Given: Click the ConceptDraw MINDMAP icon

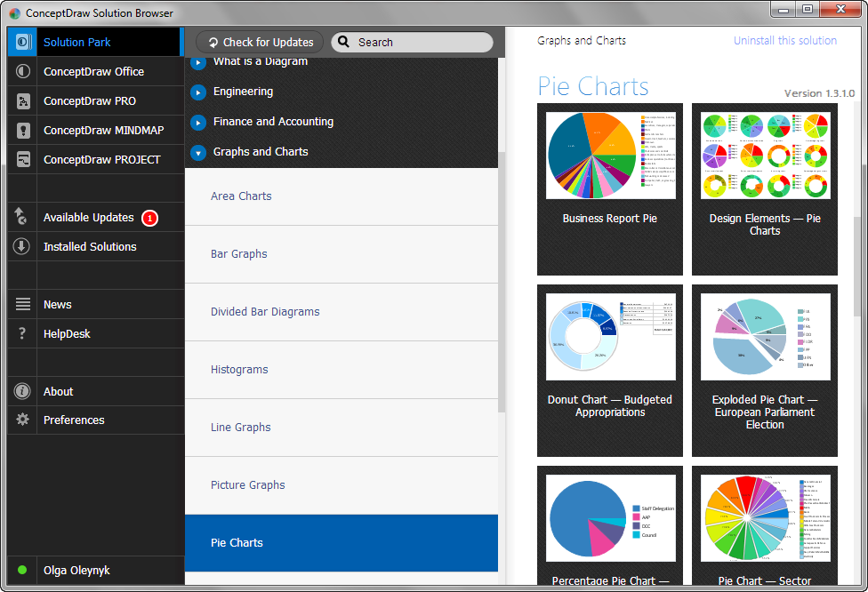Looking at the screenshot, I should pyautogui.click(x=23, y=130).
